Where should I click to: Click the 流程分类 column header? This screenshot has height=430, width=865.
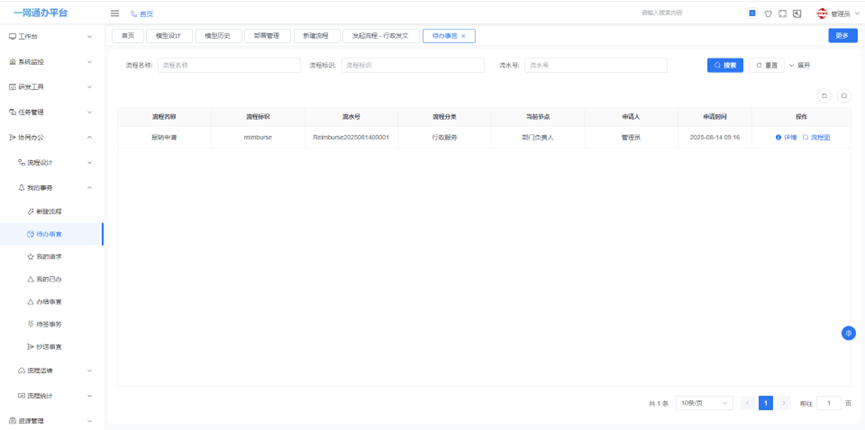(444, 117)
